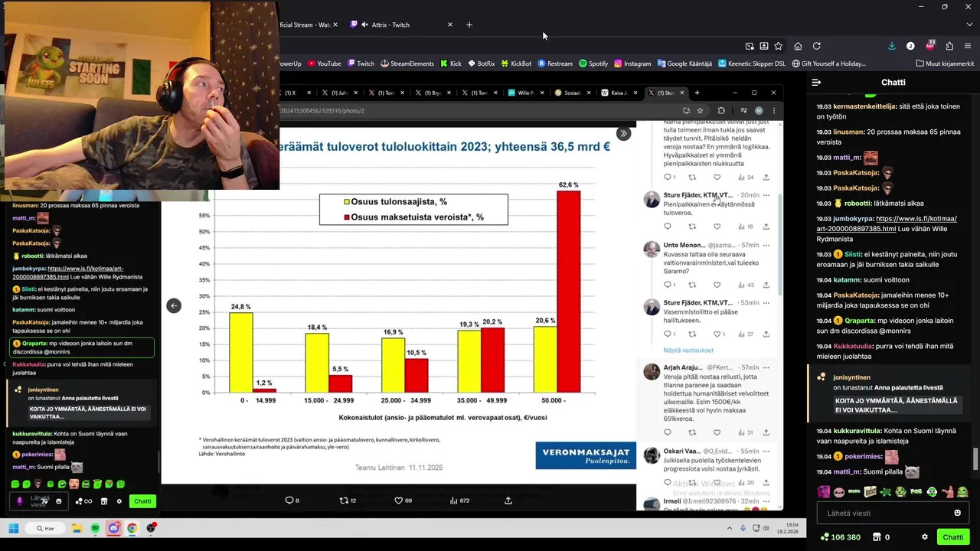The width and height of the screenshot is (980, 551).
Task: Open the emoji picker in Lähetä viesti field
Action: click(x=957, y=513)
